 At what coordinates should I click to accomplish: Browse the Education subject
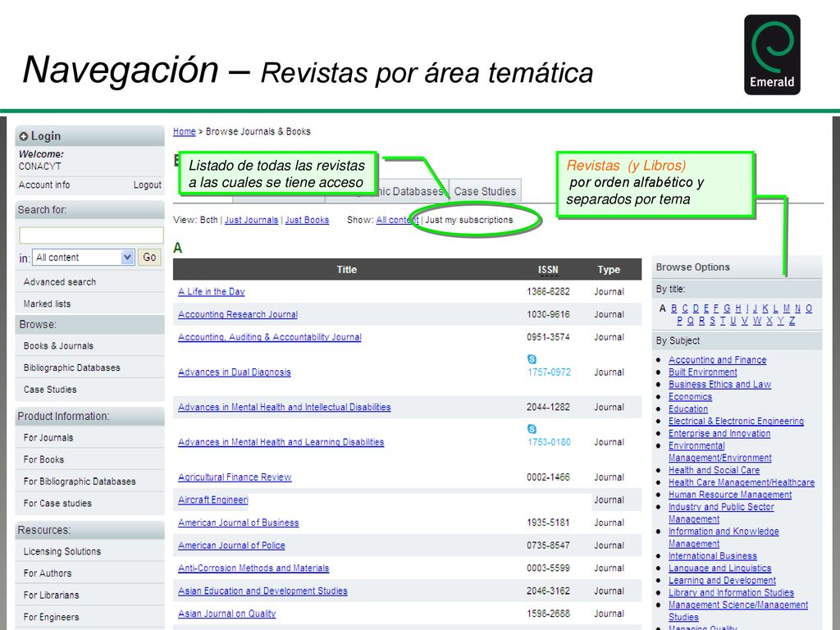click(688, 409)
